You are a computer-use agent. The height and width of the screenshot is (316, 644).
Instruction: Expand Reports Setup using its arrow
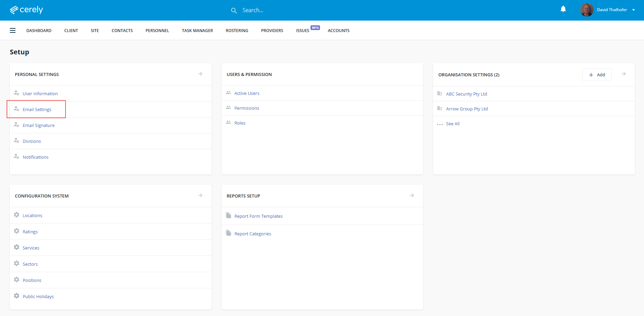412,195
